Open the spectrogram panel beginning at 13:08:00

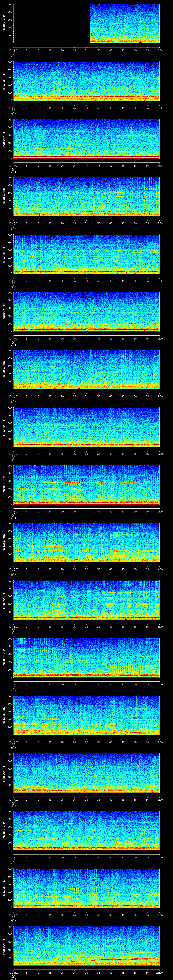87,254
